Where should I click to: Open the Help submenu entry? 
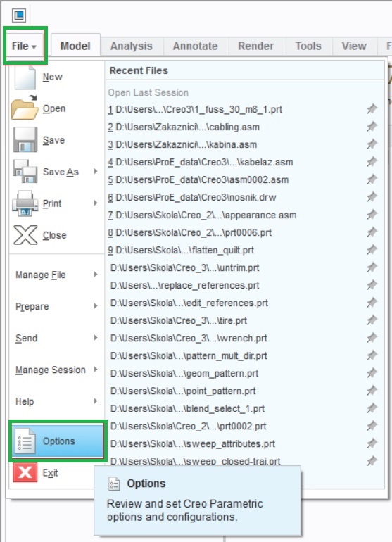tap(57, 401)
